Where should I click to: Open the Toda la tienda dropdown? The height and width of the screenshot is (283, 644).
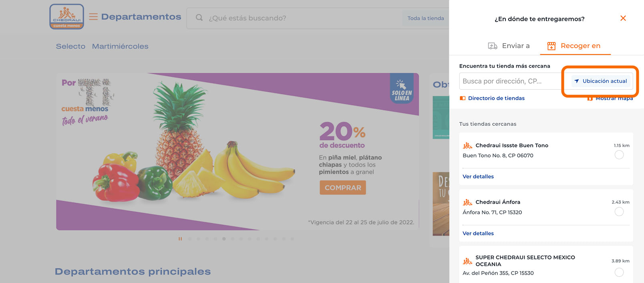pos(425,18)
